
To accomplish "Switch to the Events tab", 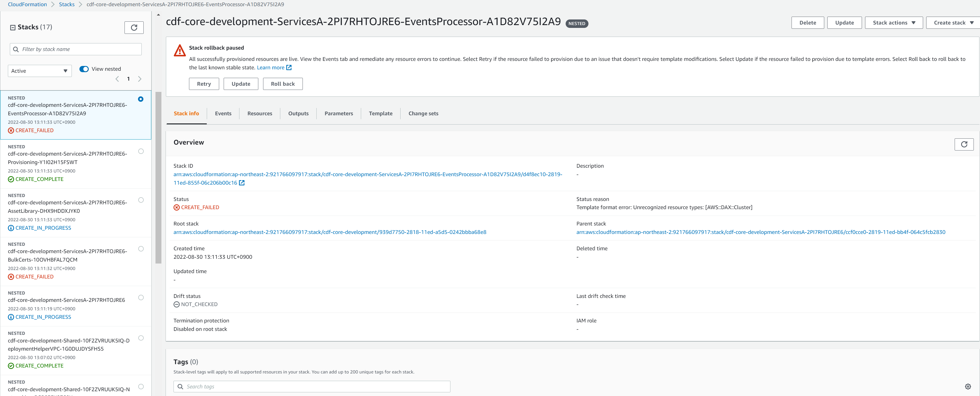I will pos(223,114).
